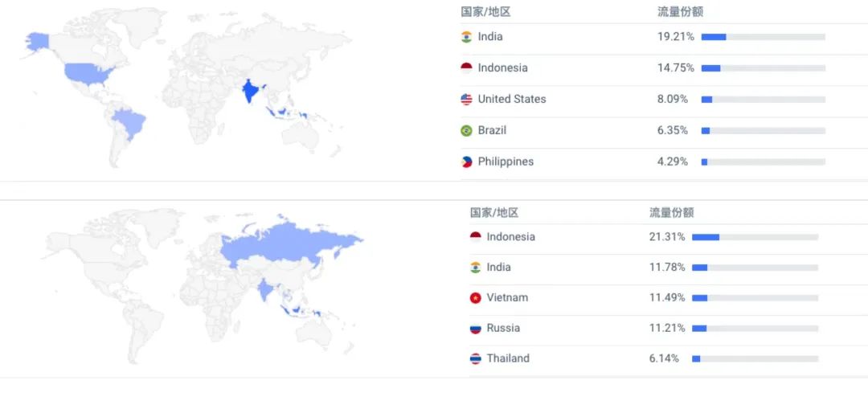Select the 21.31% traffic bar for Indonesia
The width and height of the screenshot is (868, 409).
pos(755,237)
